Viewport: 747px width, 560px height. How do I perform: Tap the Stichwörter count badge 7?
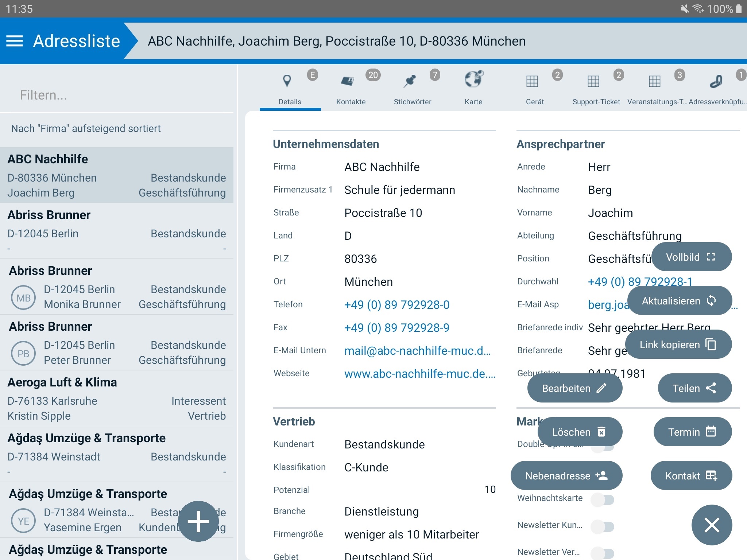(x=434, y=75)
